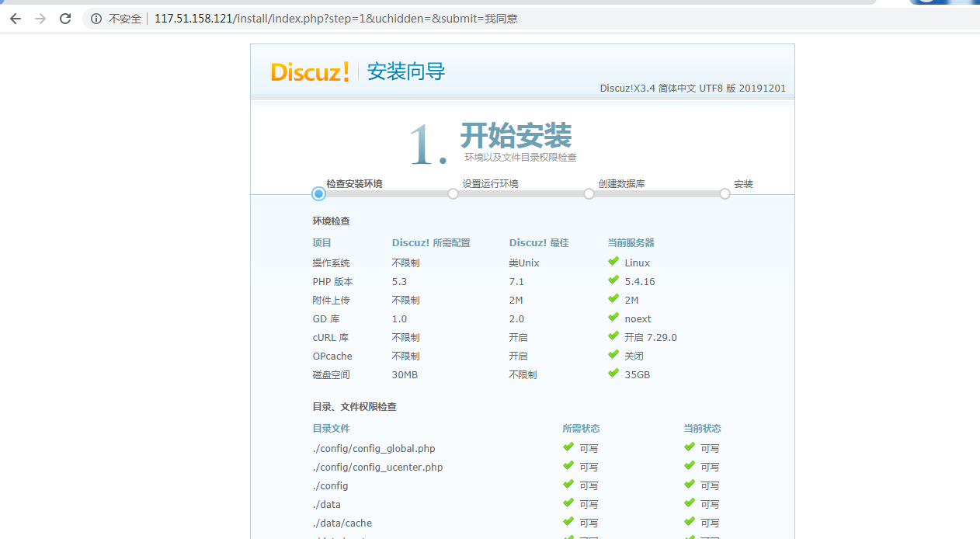Click the OPcache row label
Image resolution: width=980 pixels, height=539 pixels.
pyautogui.click(x=332, y=356)
